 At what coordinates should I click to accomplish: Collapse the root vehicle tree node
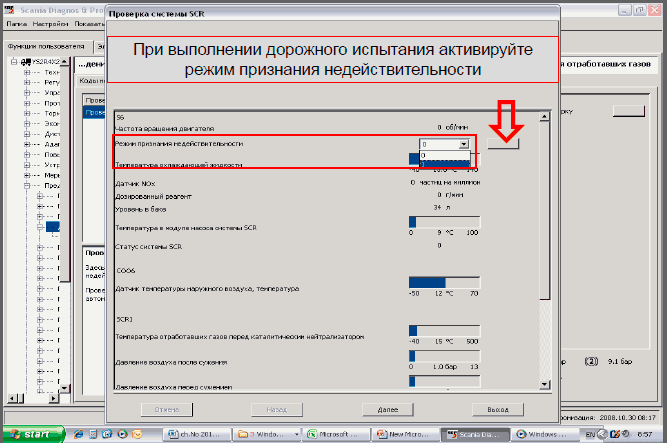(x=14, y=61)
